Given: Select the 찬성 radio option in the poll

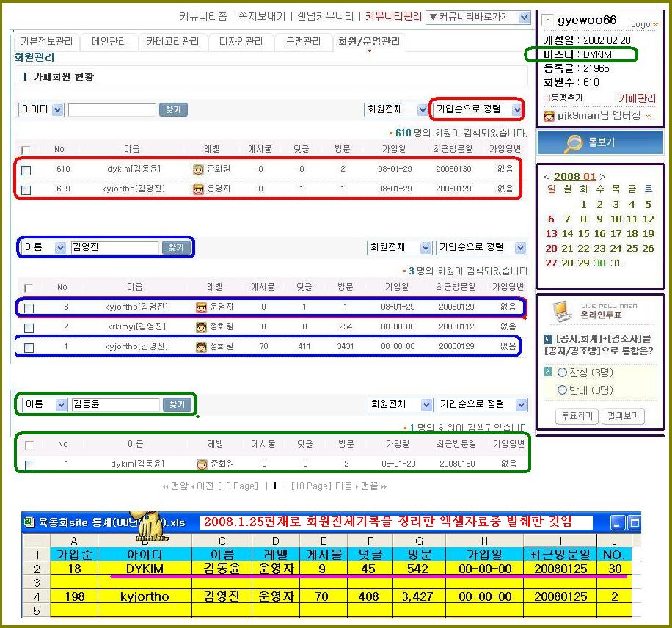Looking at the screenshot, I should pos(563,373).
